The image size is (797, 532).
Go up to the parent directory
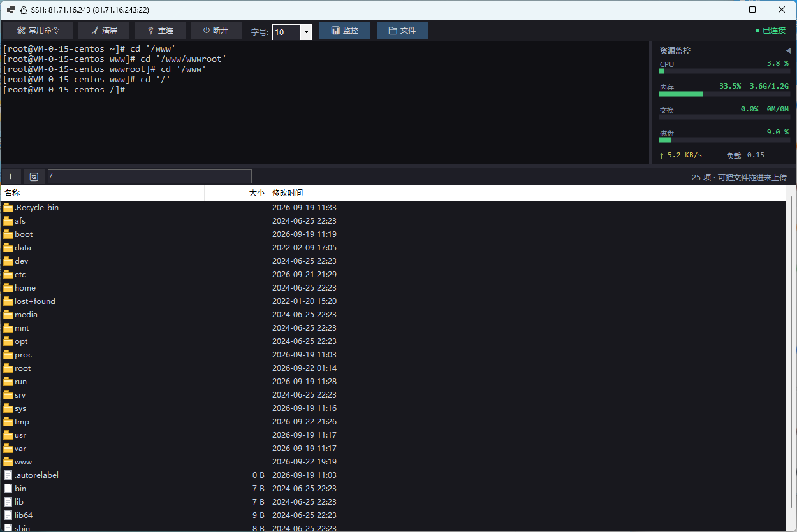11,176
